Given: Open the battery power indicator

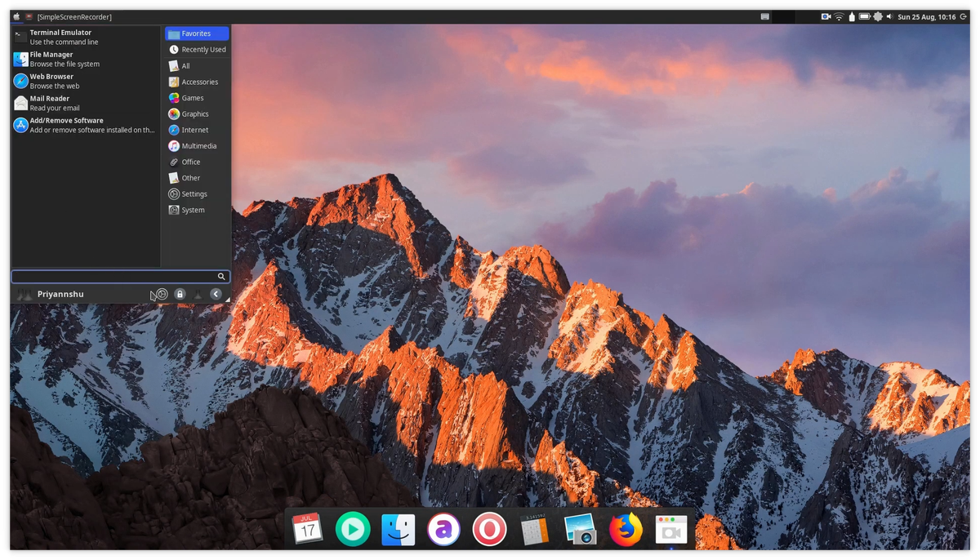Looking at the screenshot, I should 865,16.
